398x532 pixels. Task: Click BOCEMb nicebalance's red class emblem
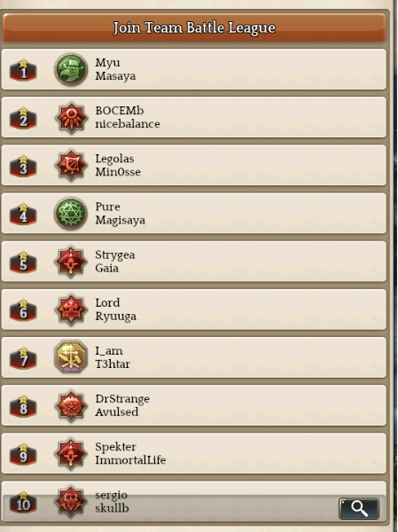(71, 117)
